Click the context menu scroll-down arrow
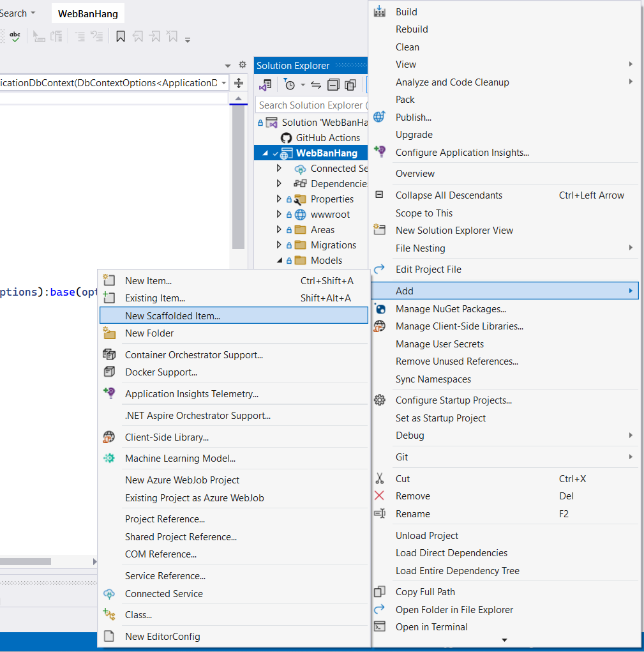 [504, 640]
